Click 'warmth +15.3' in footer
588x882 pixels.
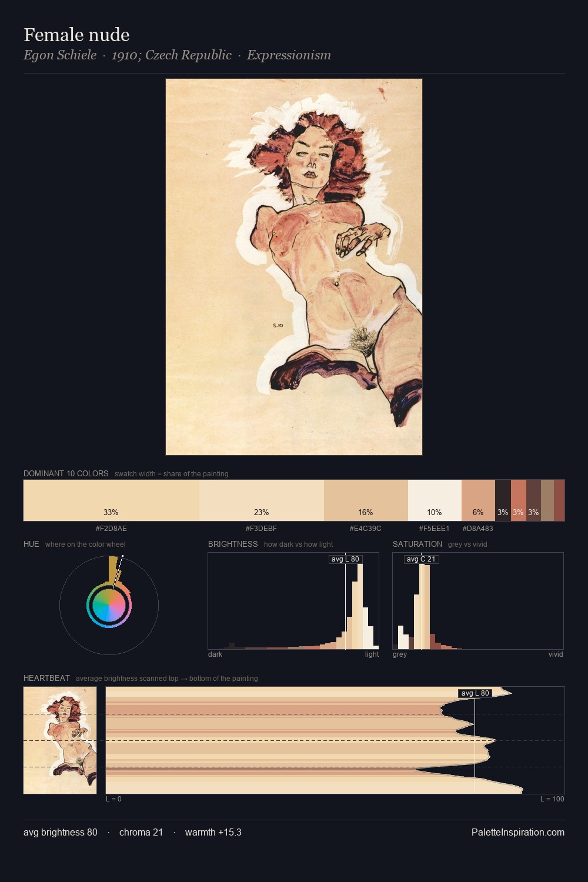point(213,833)
